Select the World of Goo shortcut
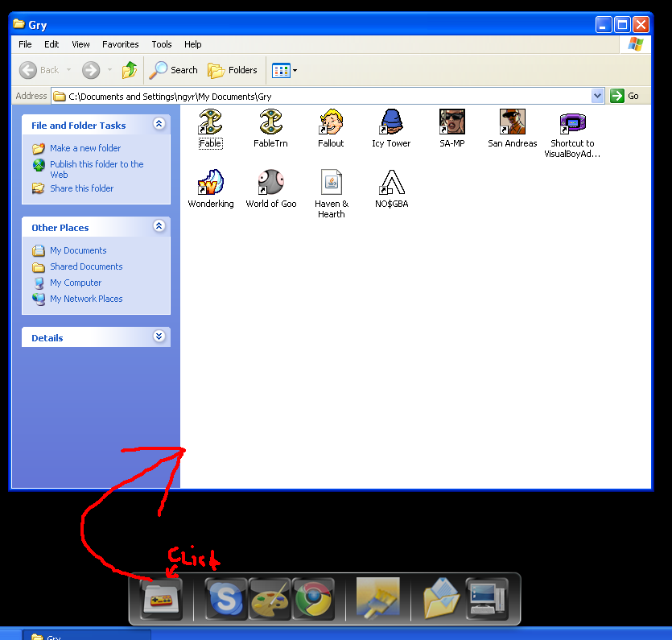The height and width of the screenshot is (640, 672). tap(271, 182)
